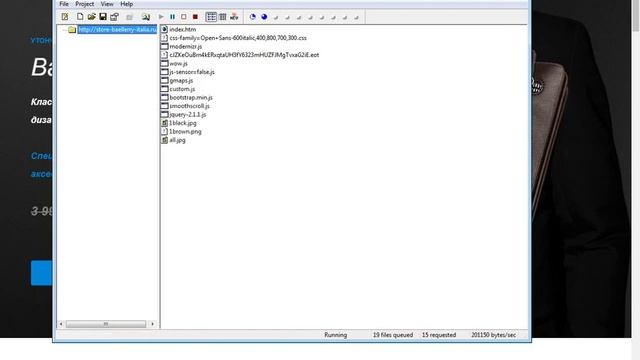The image size is (640, 360).
Task: Select the wow.js file
Action: [x=178, y=64]
